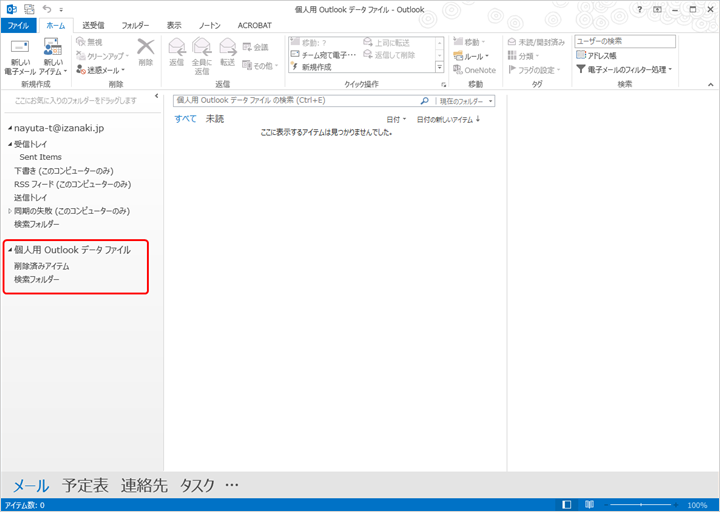
Task: Switch to the フォルダー tab
Action: coord(135,25)
